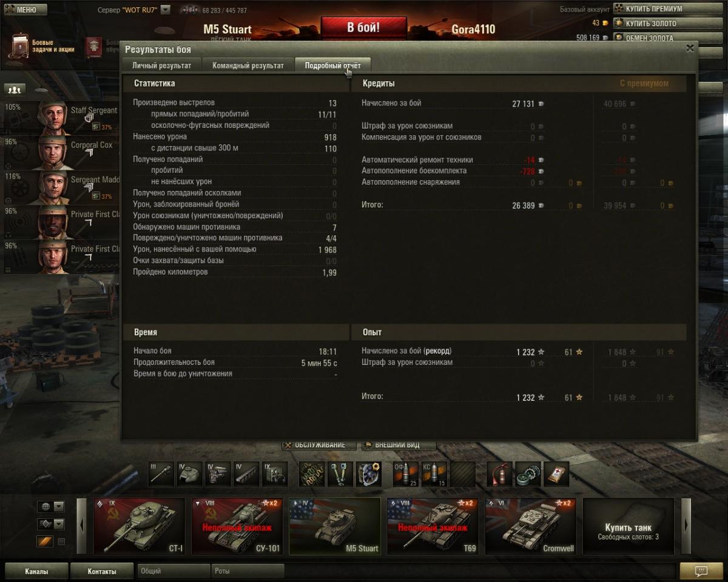Toggle the checkbox next to orange filter
Screen dimensions: 728x582
tap(61, 541)
